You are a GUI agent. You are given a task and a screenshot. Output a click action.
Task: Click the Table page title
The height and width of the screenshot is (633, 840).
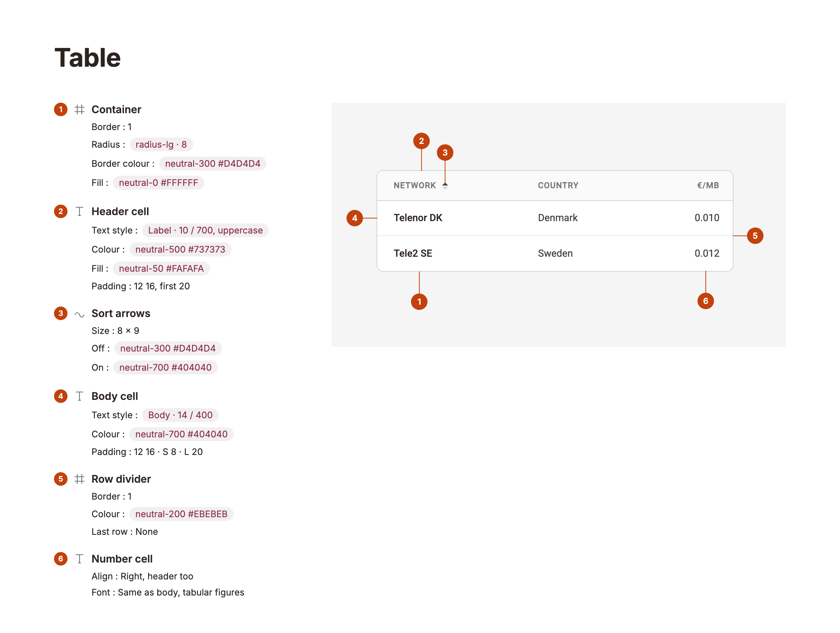pyautogui.click(x=88, y=58)
